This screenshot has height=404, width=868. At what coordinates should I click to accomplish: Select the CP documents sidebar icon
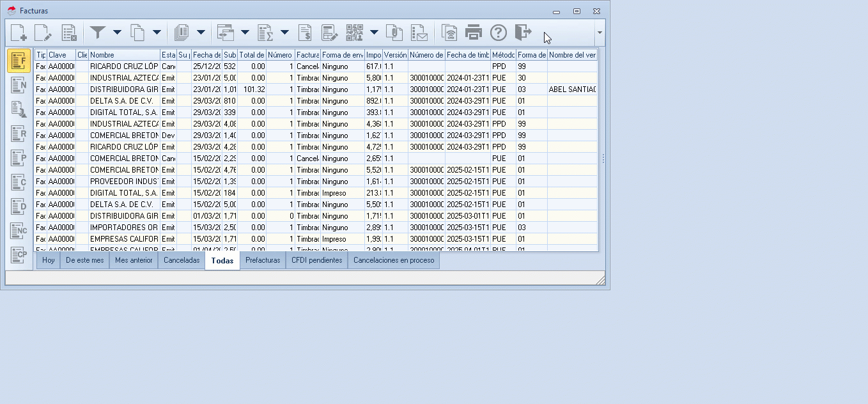pos(19,255)
